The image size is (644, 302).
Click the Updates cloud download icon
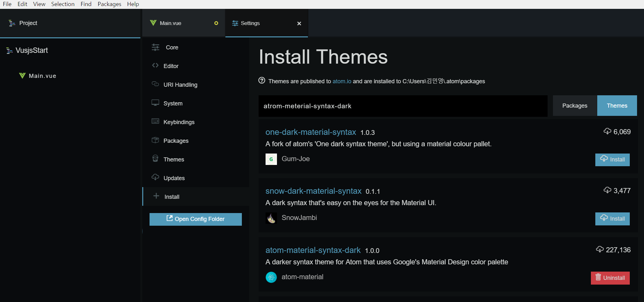pos(155,177)
